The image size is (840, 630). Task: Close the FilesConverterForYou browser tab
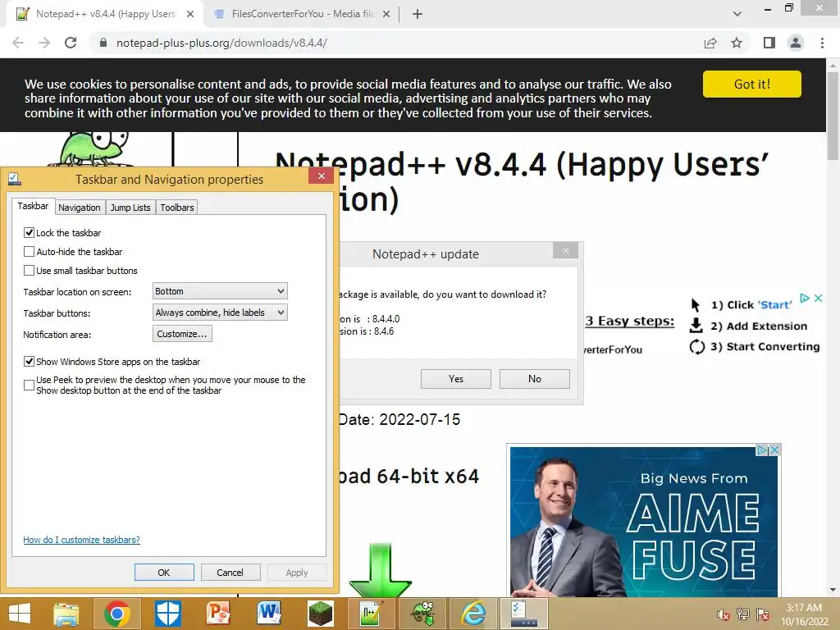point(386,15)
